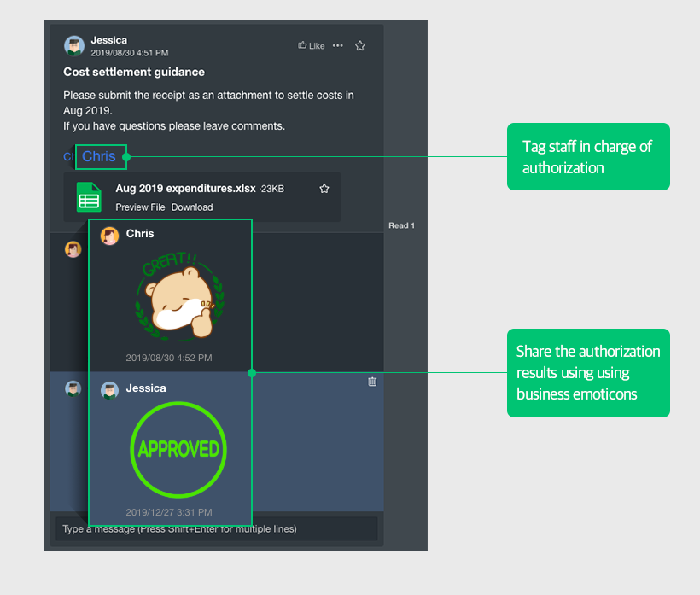Focus the Type a message input box

tap(216, 529)
